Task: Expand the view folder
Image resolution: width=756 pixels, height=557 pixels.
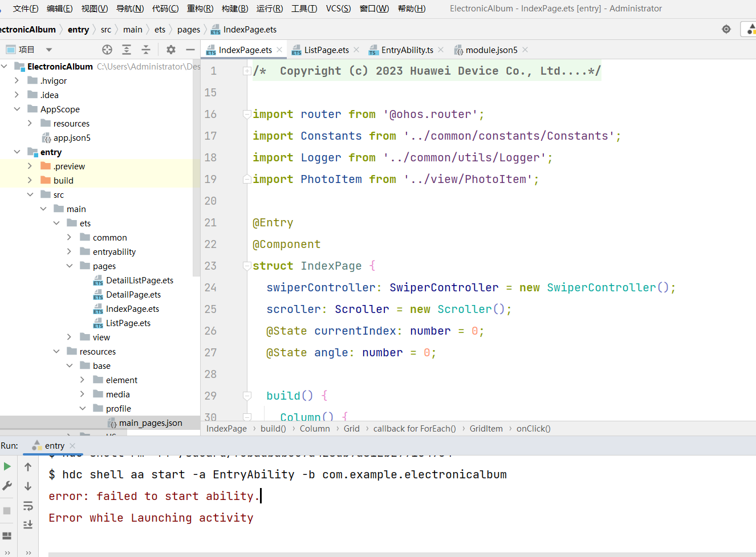Action: [x=70, y=337]
